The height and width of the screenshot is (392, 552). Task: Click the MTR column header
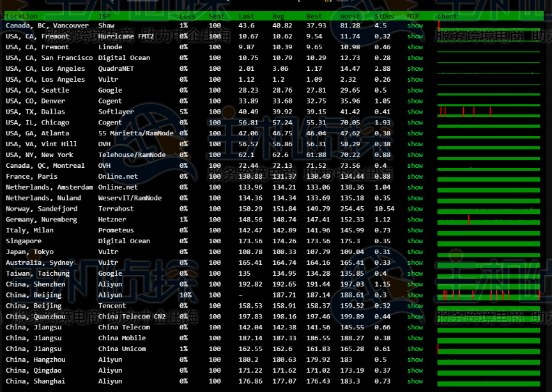(x=413, y=16)
